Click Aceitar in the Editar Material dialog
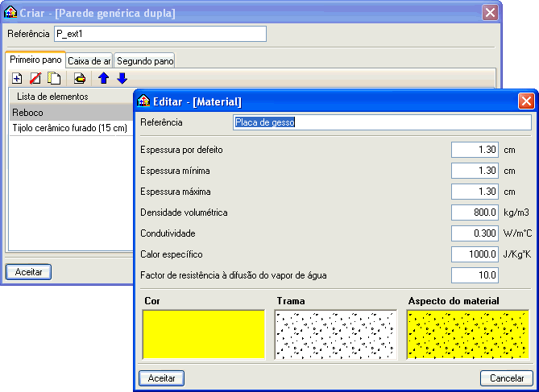The width and height of the screenshot is (539, 392). pos(162,378)
